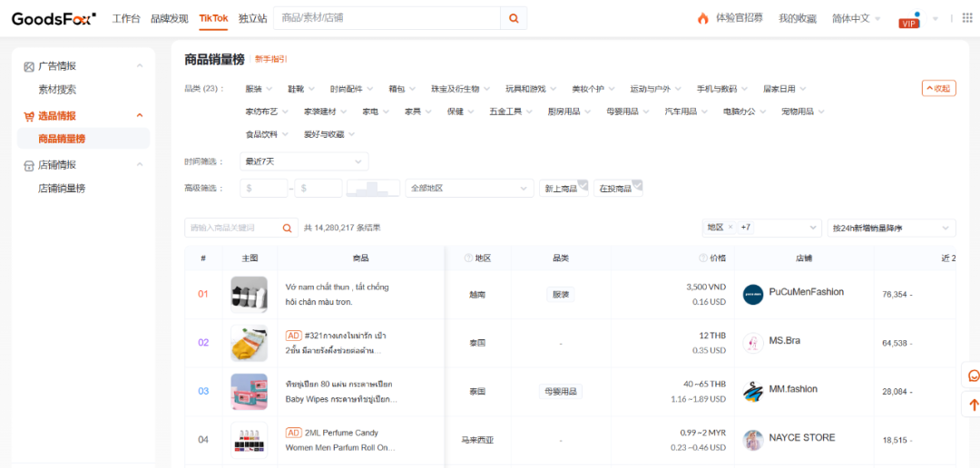Open the 按24h新增销量降序 sort dropdown

(x=891, y=228)
